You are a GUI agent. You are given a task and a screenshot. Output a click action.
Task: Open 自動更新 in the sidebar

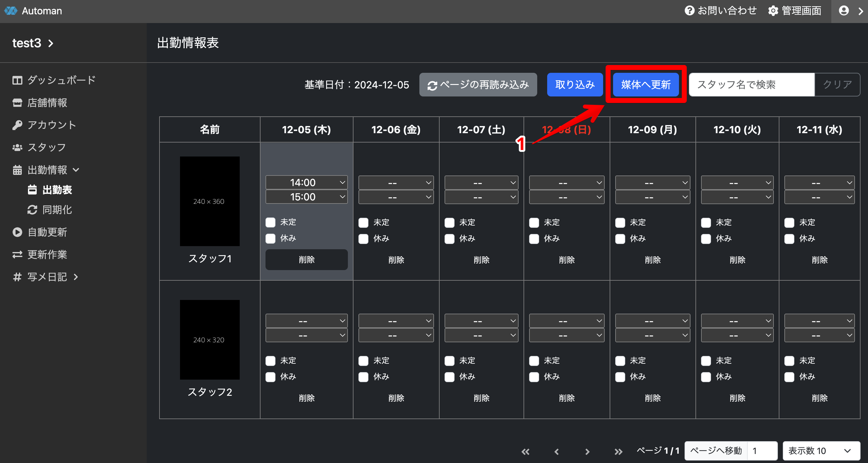[x=47, y=232]
